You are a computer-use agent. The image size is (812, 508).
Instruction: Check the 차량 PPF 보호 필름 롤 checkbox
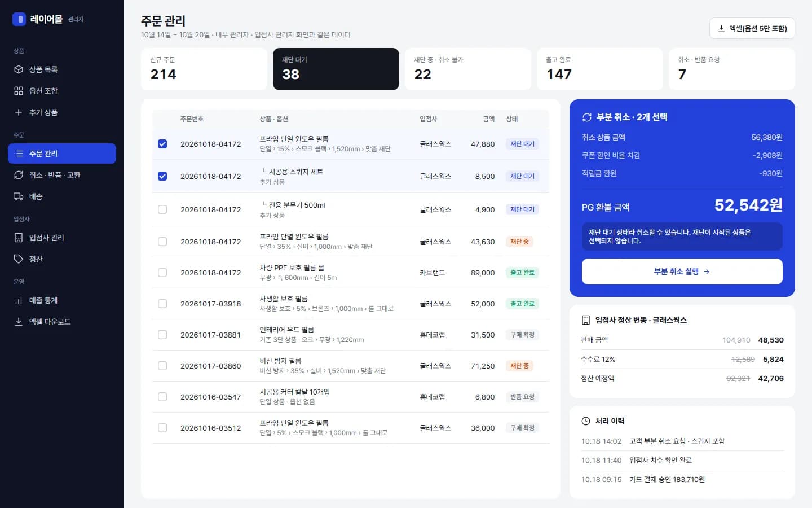[162, 273]
